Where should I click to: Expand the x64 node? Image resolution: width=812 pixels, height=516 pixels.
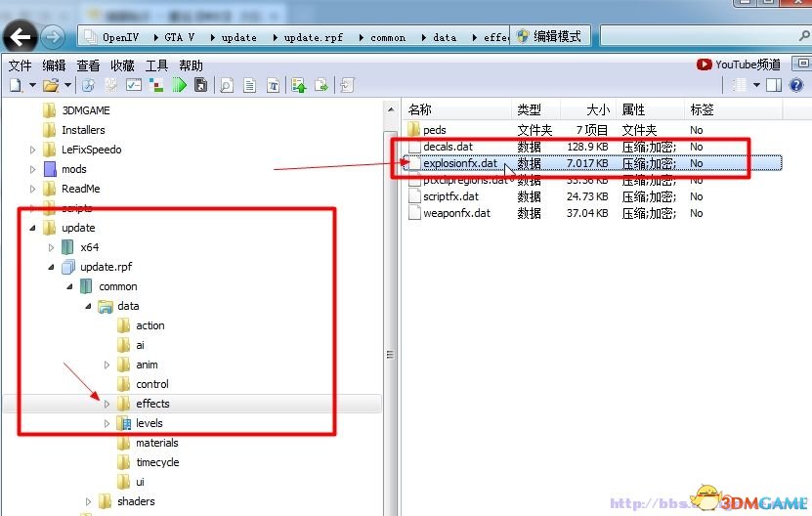coord(51,247)
